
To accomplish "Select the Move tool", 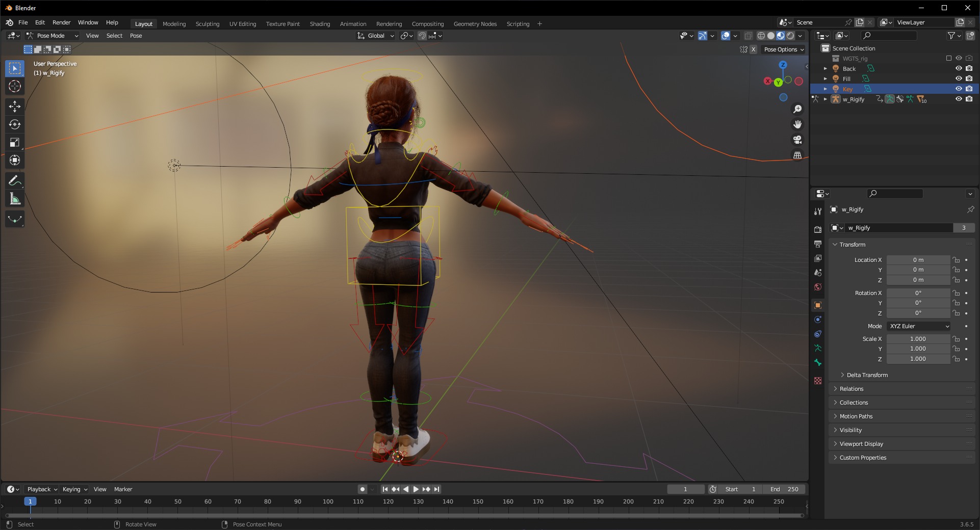I will pyautogui.click(x=15, y=106).
